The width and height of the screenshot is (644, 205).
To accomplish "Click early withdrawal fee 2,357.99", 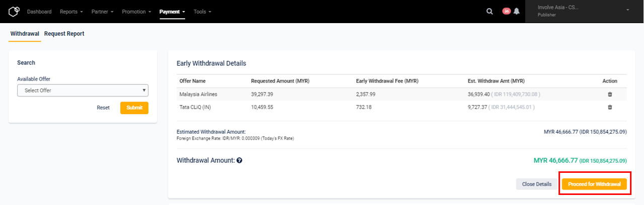I will click(366, 94).
